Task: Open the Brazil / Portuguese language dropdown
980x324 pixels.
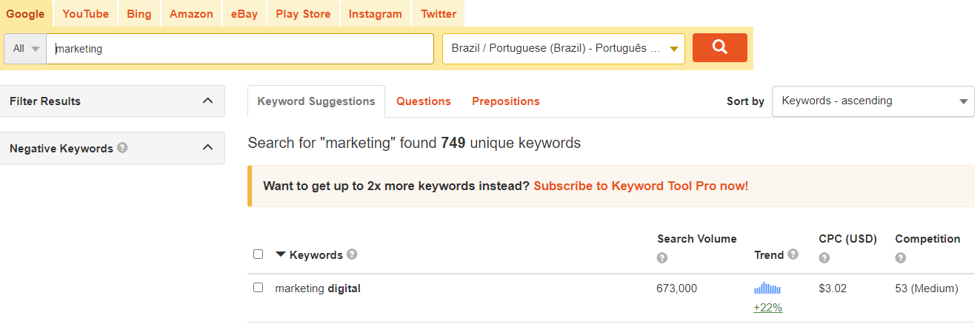Action: [x=564, y=49]
